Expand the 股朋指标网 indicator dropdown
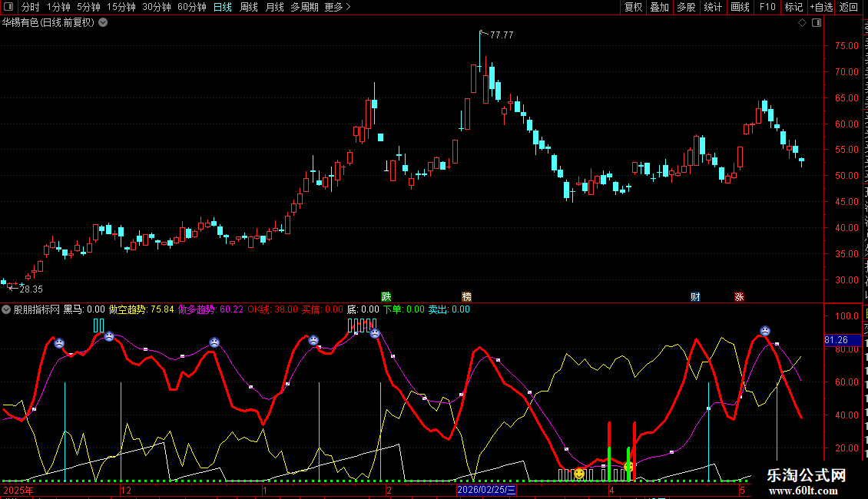 tap(6, 309)
